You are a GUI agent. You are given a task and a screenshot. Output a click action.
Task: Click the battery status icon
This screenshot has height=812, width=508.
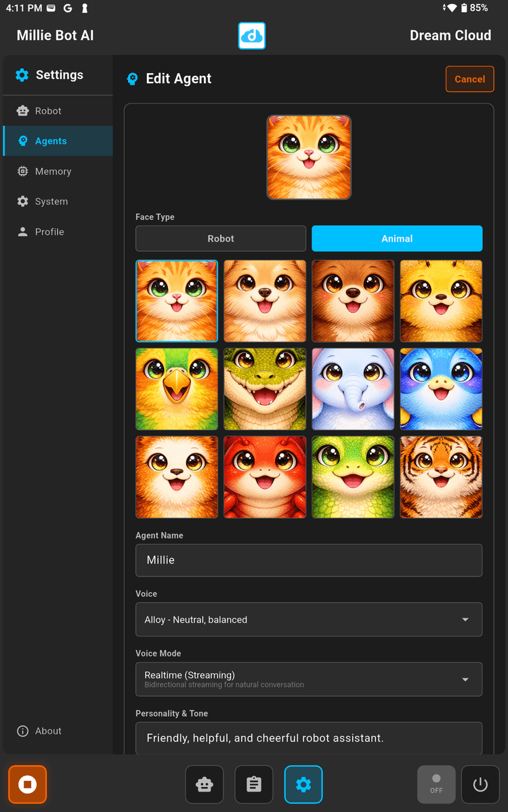point(464,8)
